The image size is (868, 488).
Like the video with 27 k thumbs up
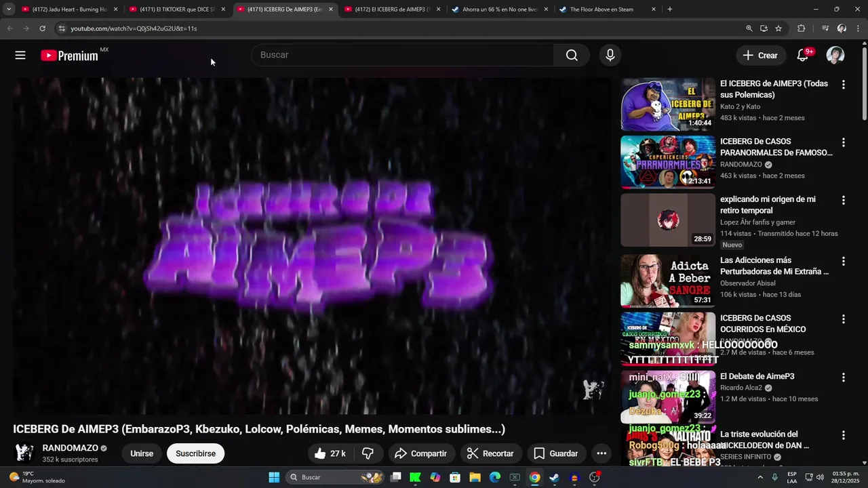tap(330, 453)
